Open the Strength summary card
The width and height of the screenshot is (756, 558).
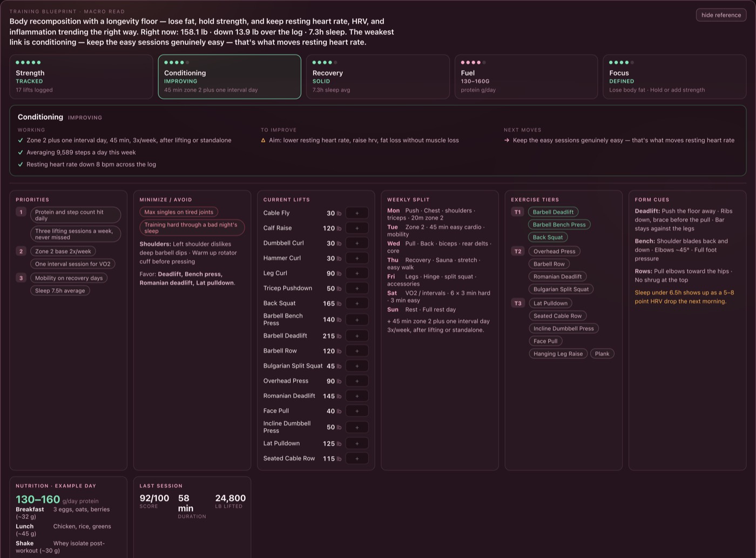(81, 77)
